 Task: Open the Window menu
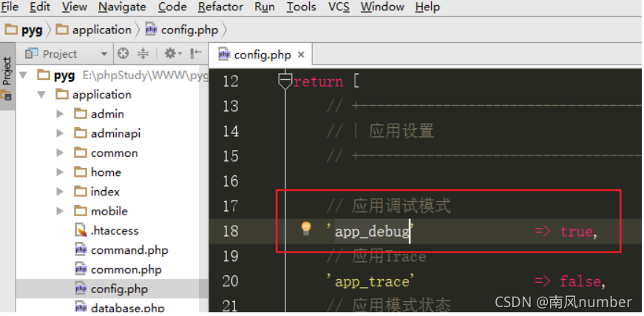click(x=382, y=7)
